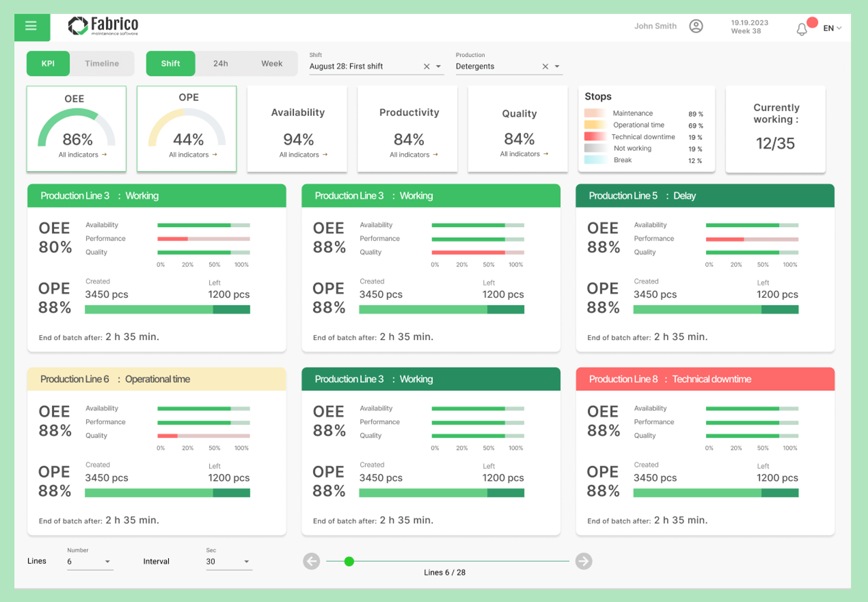Open notifications via the bell icon

click(x=802, y=29)
